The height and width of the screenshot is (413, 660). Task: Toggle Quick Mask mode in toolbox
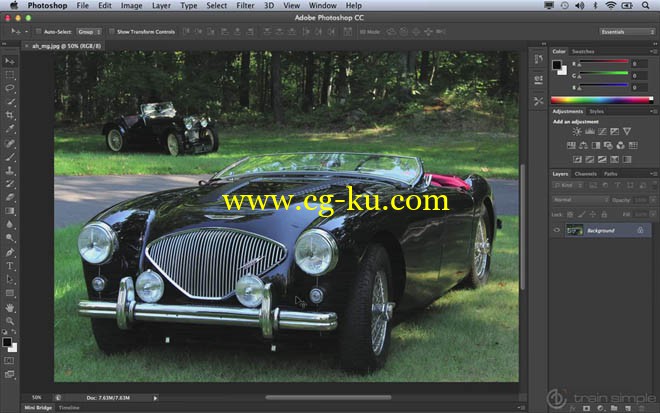(x=9, y=361)
